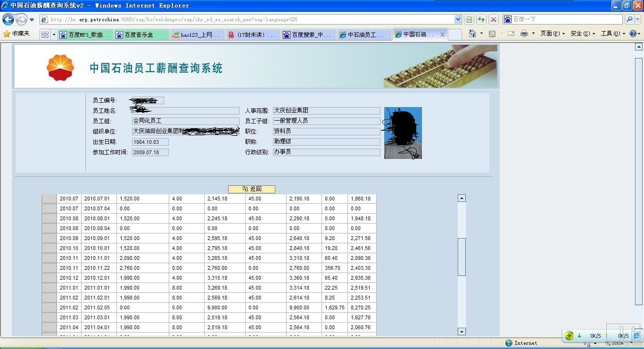Click the 9,900.00 cell after 0.00
This screenshot has height=349, width=644.
(225, 307)
